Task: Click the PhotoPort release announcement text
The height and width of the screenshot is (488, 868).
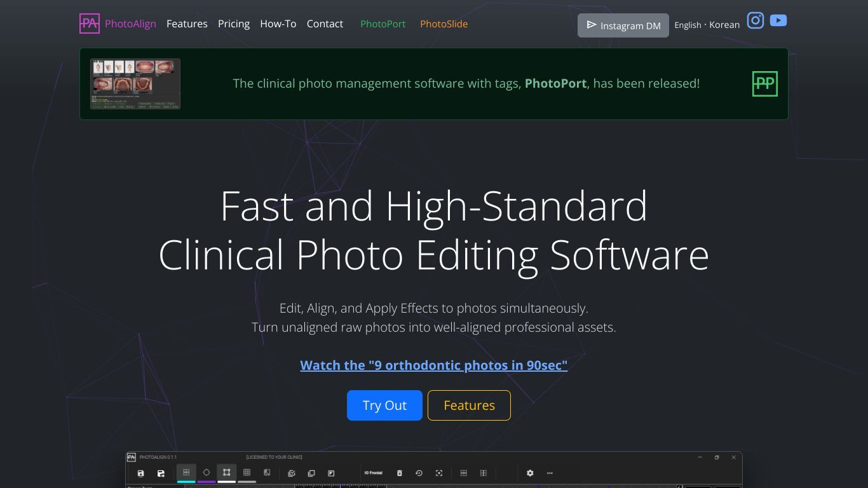Action: click(x=466, y=83)
